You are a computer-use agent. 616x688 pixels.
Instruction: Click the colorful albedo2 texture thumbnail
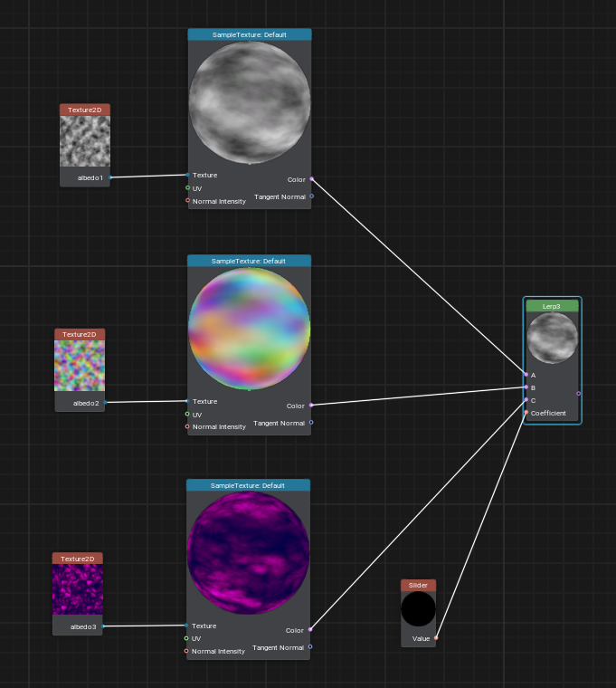point(80,366)
